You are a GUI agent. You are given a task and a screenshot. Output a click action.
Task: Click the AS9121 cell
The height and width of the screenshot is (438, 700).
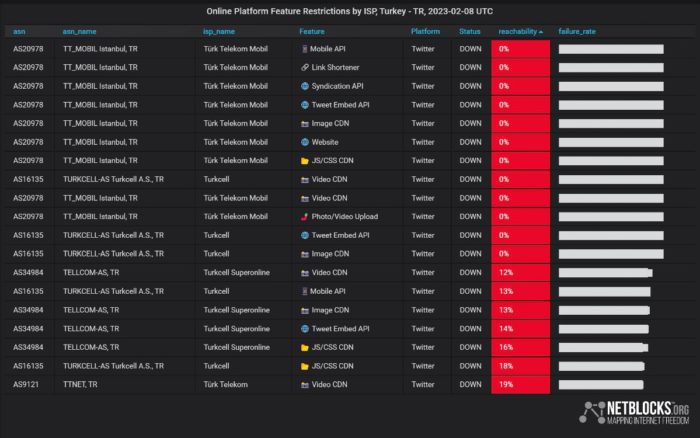point(26,384)
